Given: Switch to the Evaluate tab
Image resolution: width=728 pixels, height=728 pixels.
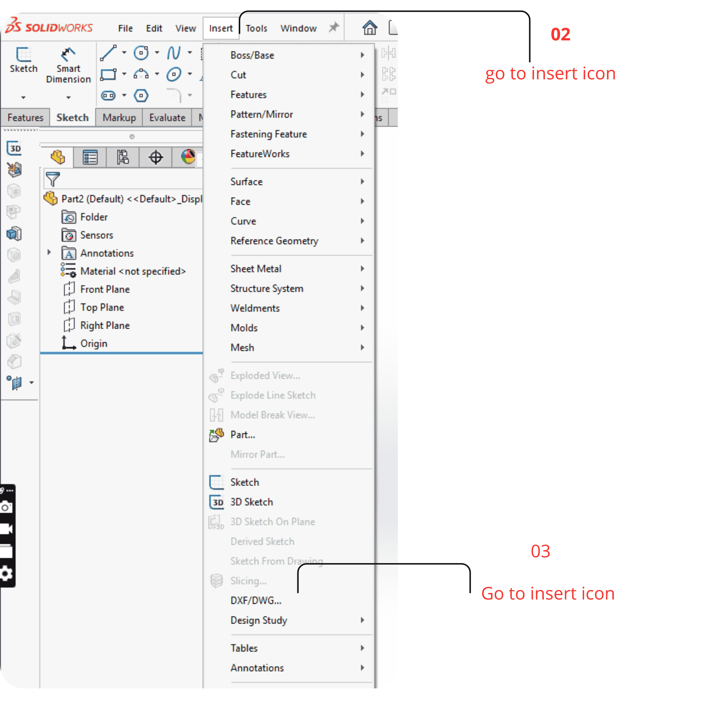Looking at the screenshot, I should 167,118.
